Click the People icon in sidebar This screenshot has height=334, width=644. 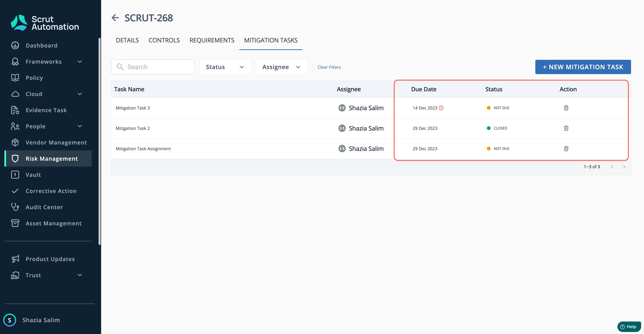(15, 126)
